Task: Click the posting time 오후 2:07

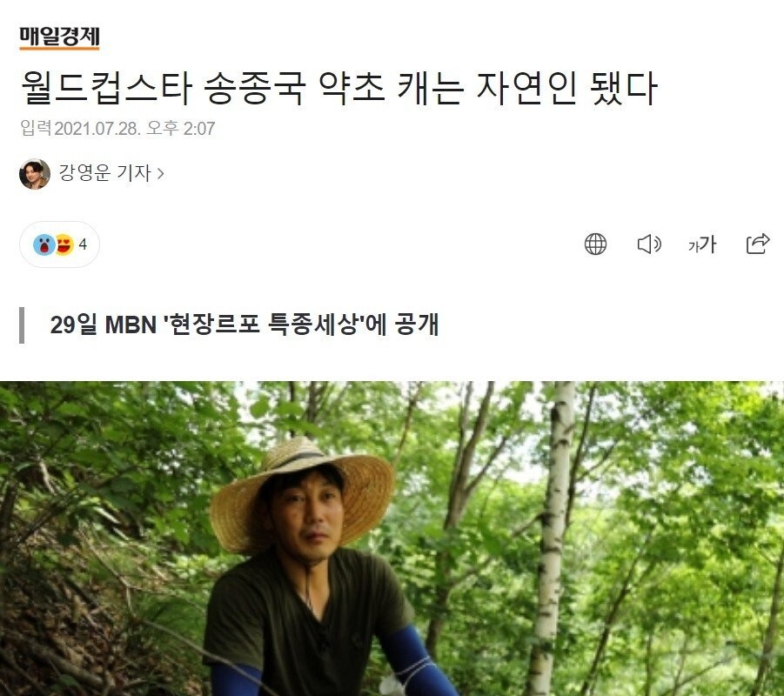Action: click(x=180, y=129)
